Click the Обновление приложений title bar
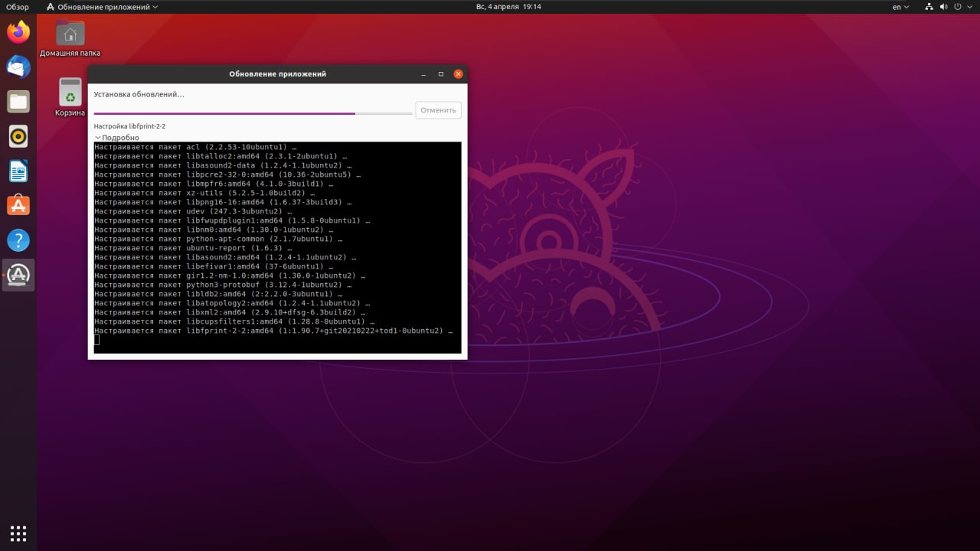 click(x=277, y=74)
